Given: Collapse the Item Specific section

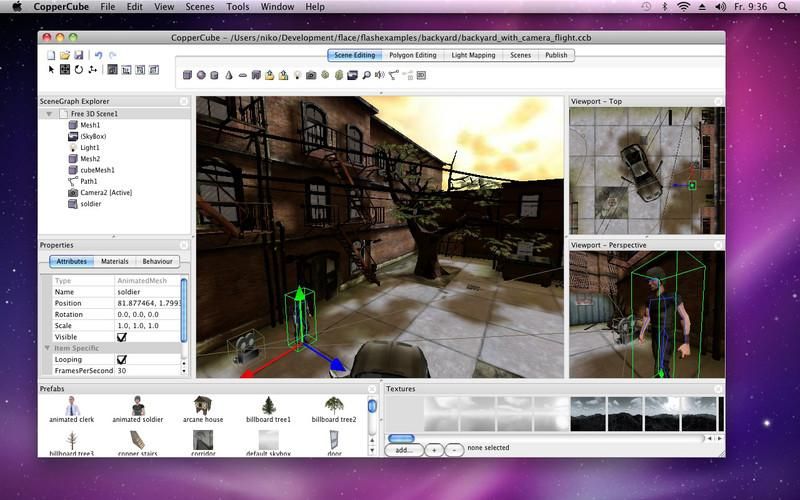Looking at the screenshot, I should (x=47, y=348).
